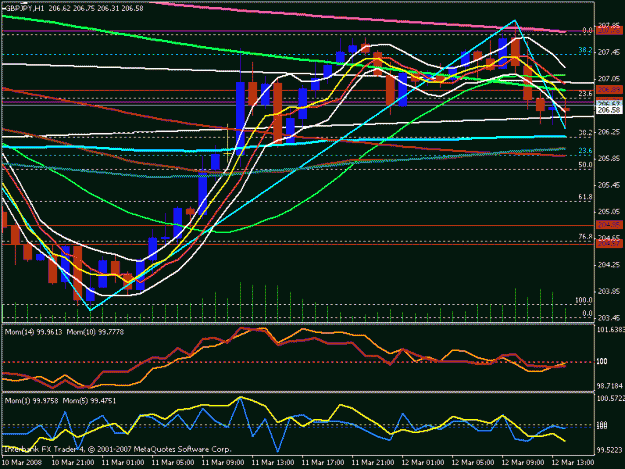The width and height of the screenshot is (625, 469).
Task: Click the 11 Mar 21:00 time label
Action: [x=373, y=463]
